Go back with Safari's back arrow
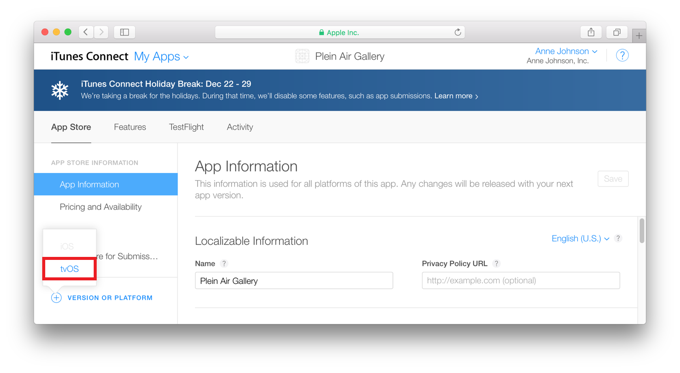Viewport: 680px width, 373px height. click(86, 32)
